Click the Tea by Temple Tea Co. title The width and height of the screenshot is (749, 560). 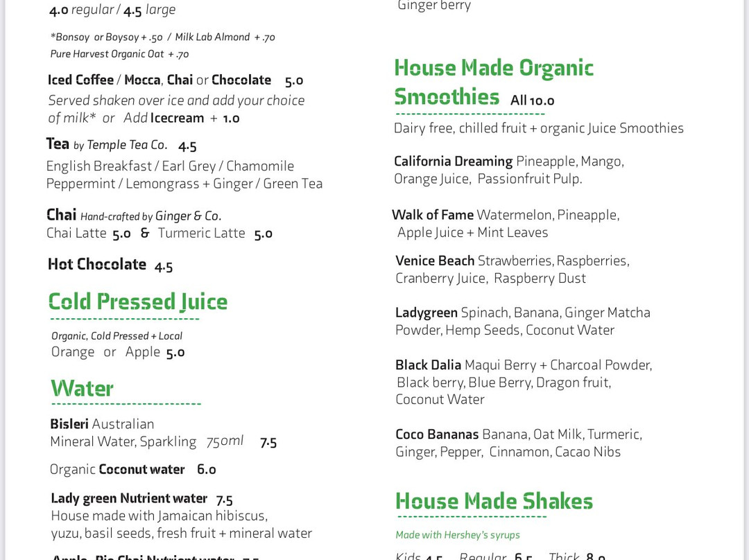(x=107, y=145)
